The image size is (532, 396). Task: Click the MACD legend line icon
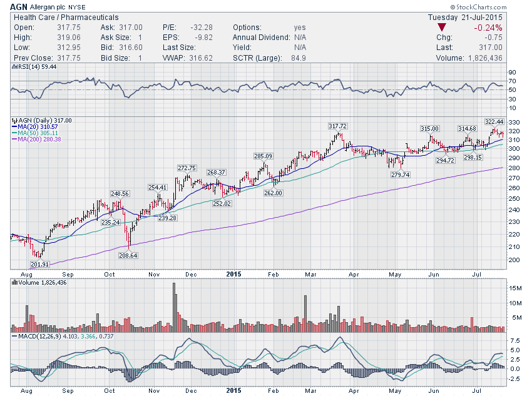point(14,337)
